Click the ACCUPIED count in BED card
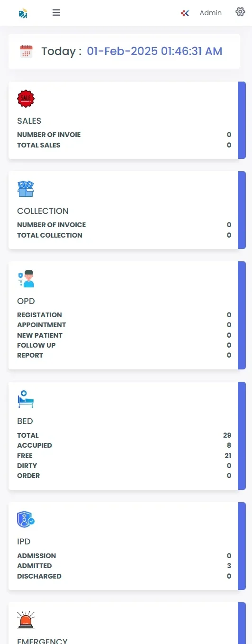The width and height of the screenshot is (252, 644). coord(229,445)
